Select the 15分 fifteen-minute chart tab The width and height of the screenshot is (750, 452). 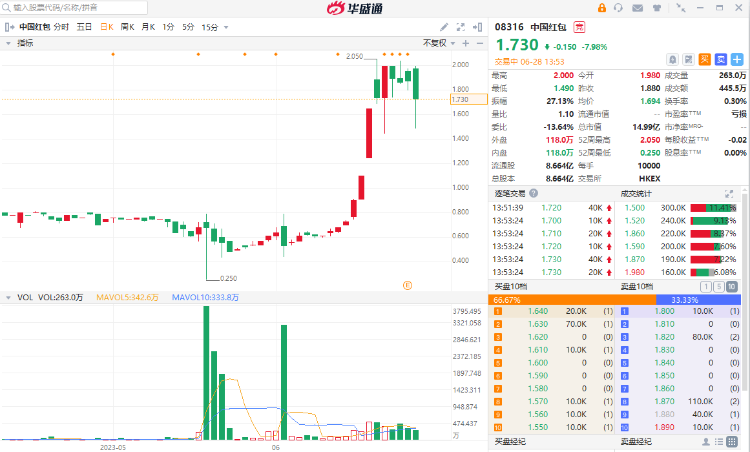point(210,27)
